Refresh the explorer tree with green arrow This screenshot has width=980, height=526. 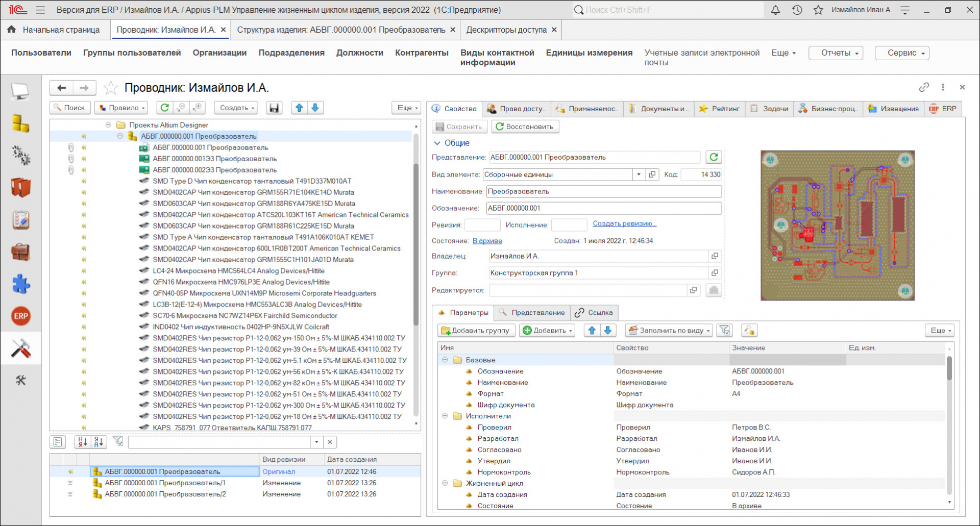click(x=164, y=108)
